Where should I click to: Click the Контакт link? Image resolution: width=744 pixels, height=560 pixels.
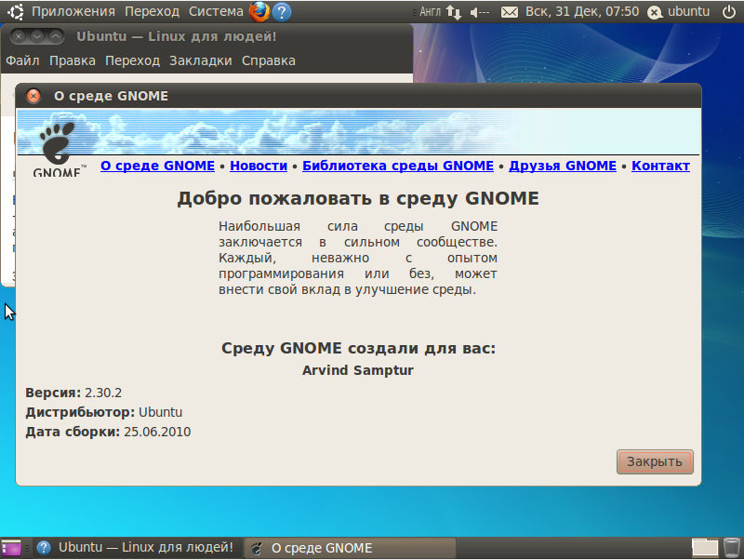(x=660, y=166)
